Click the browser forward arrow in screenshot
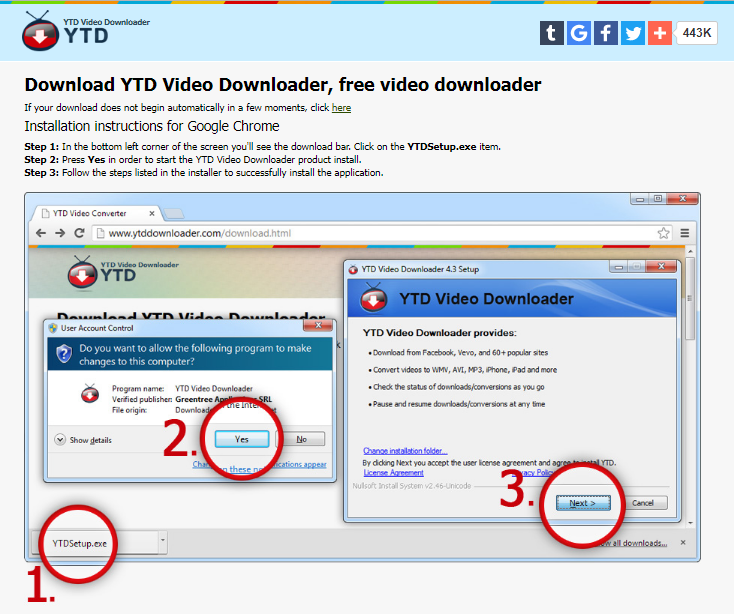This screenshot has width=734, height=614. click(x=60, y=233)
